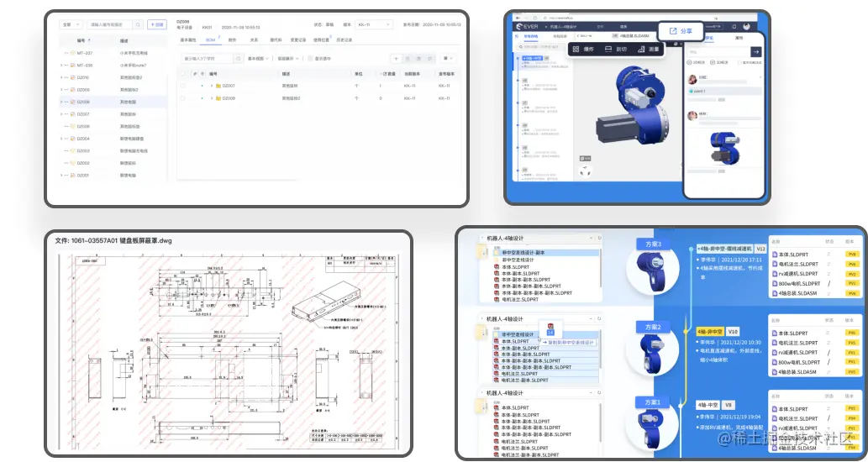Click the notification bell icon in EVER header
The width and height of the screenshot is (868, 462).
734,26
